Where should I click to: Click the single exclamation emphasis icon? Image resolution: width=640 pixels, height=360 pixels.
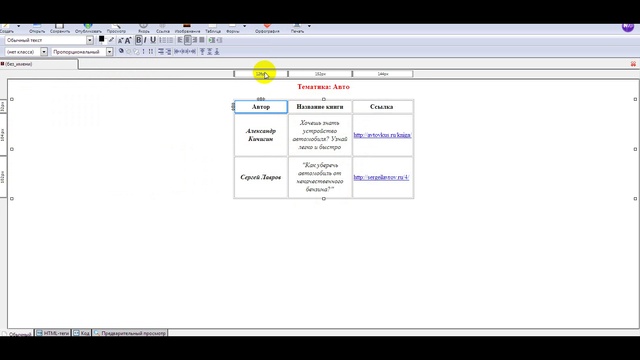point(143,51)
